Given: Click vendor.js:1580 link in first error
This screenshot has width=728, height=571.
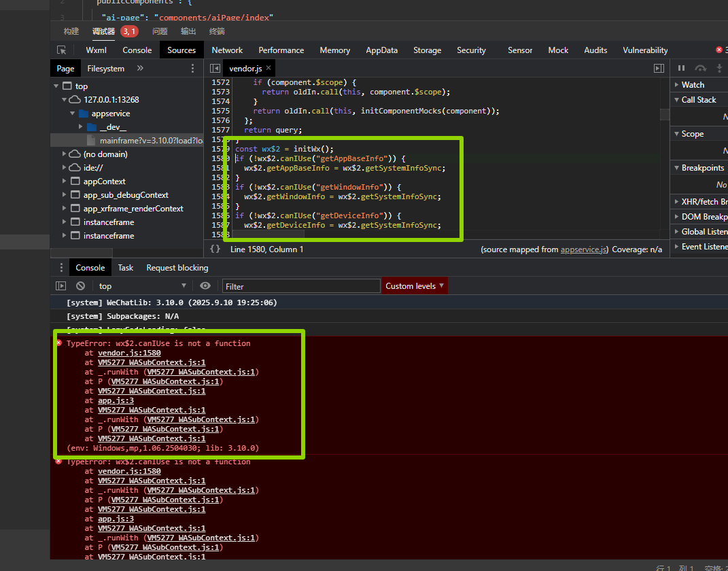Looking at the screenshot, I should (129, 353).
